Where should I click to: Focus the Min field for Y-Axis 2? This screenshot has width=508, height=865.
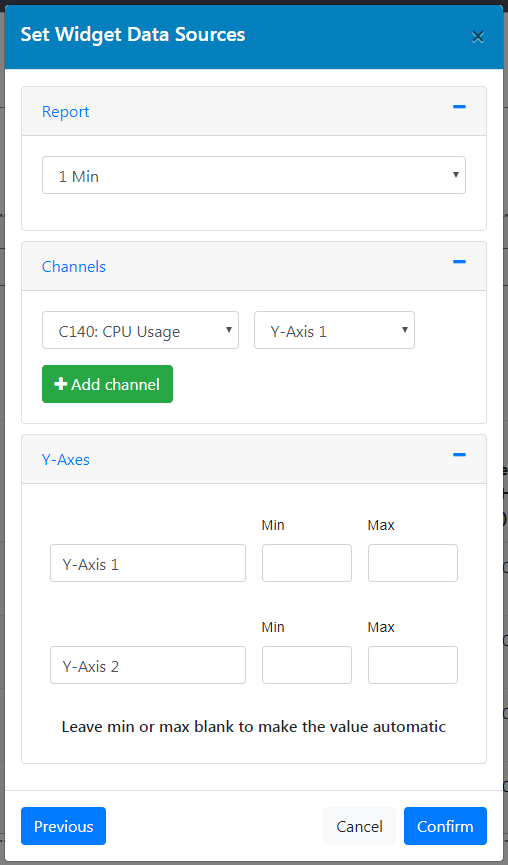coord(307,665)
